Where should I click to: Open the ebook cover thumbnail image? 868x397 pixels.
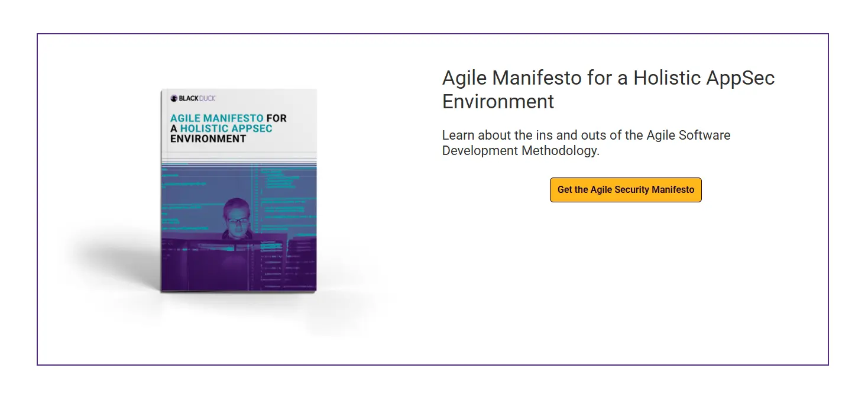[x=239, y=191]
